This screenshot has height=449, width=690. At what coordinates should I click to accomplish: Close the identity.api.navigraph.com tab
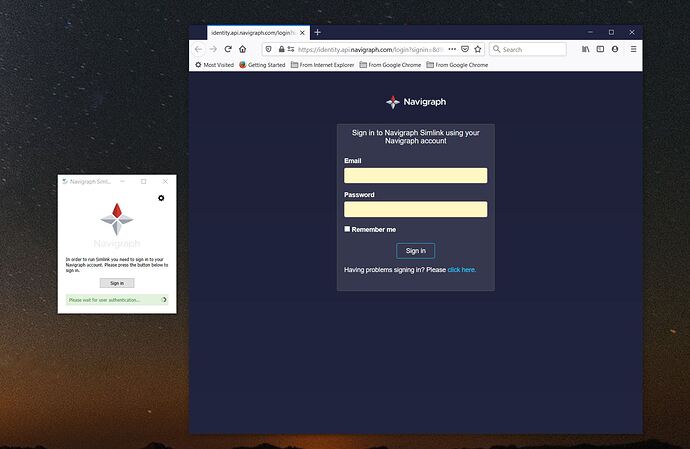(302, 33)
